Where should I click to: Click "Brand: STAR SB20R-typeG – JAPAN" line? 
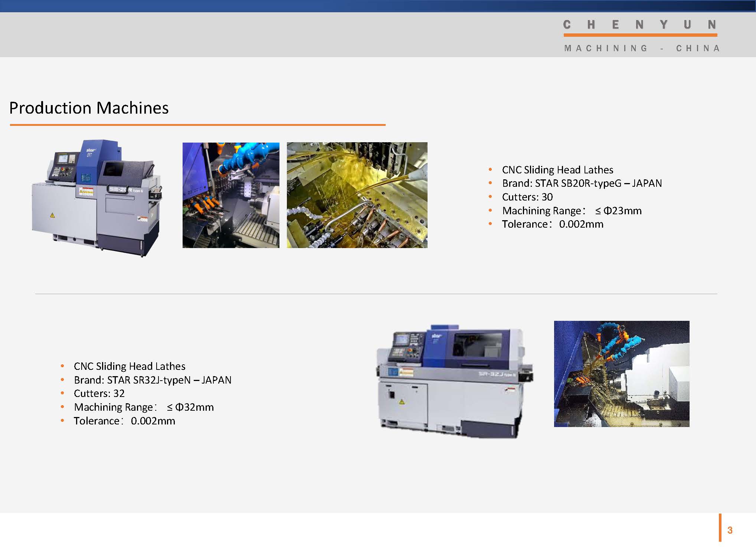(582, 183)
